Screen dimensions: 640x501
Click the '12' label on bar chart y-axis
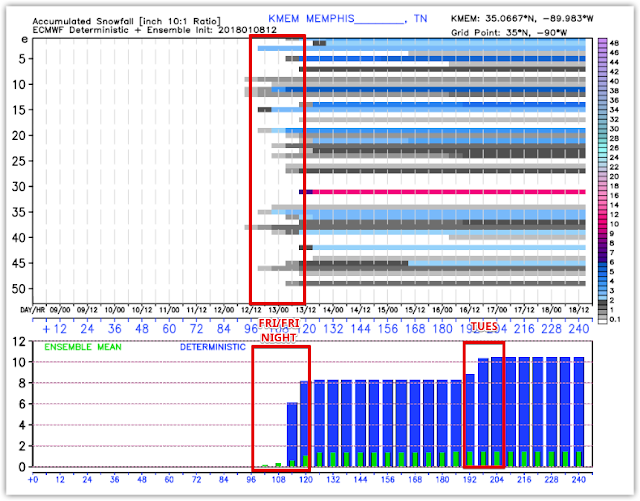point(19,341)
